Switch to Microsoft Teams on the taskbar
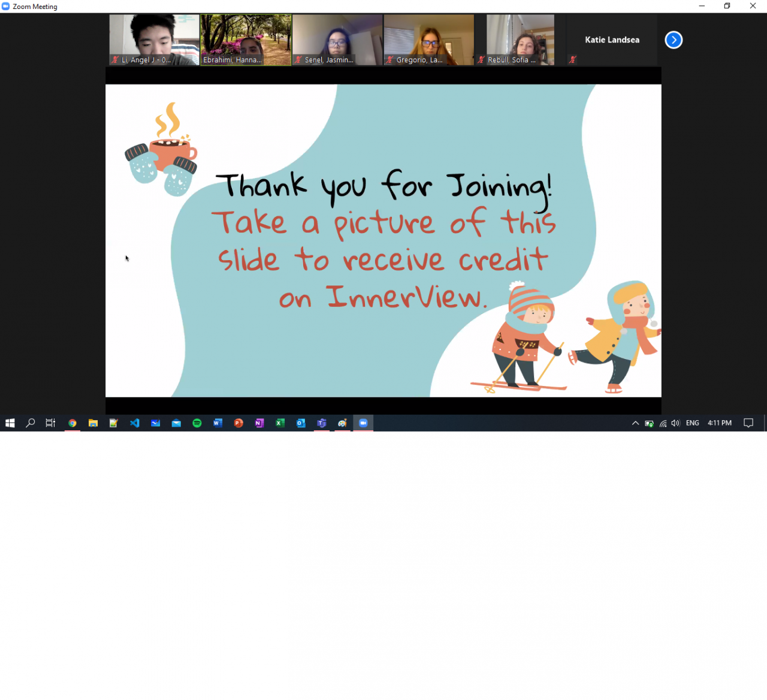This screenshot has height=700, width=767. pyautogui.click(x=322, y=423)
